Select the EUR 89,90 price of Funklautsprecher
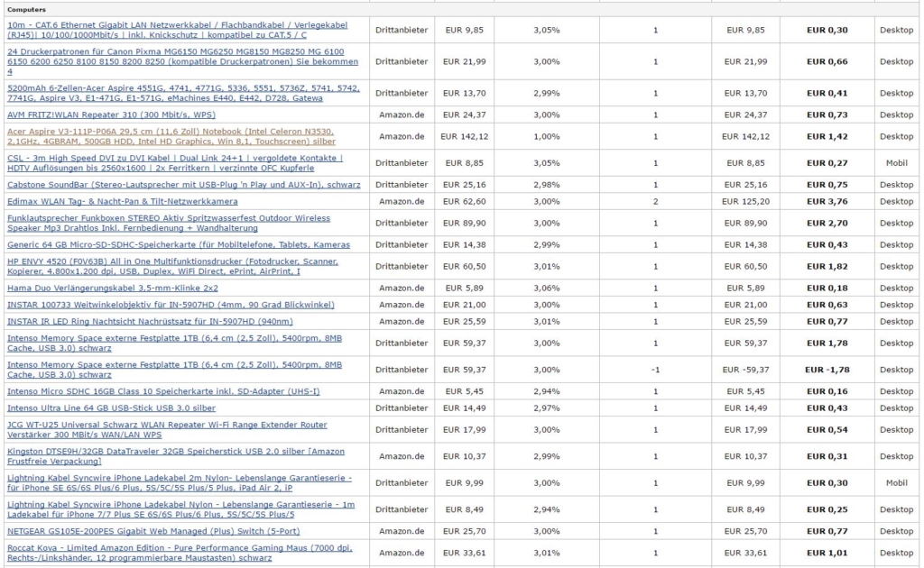The height and width of the screenshot is (568, 924). [465, 223]
